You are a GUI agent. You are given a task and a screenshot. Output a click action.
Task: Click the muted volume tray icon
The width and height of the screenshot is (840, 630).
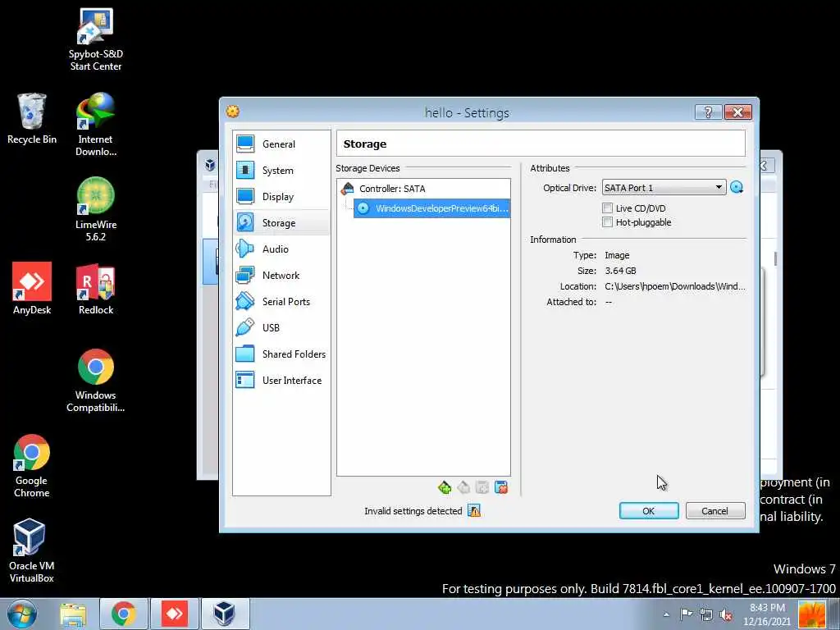click(727, 614)
